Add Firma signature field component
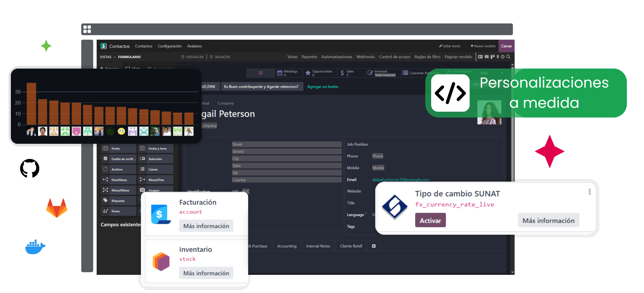This screenshot has height=293, width=644. click(119, 211)
